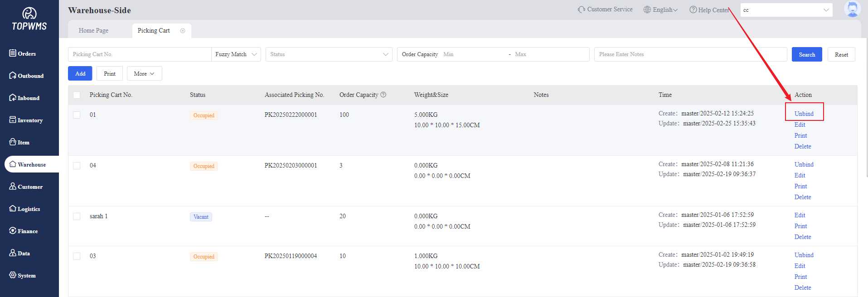Click the Order Capacity help icon
868x297 pixels.
383,95
